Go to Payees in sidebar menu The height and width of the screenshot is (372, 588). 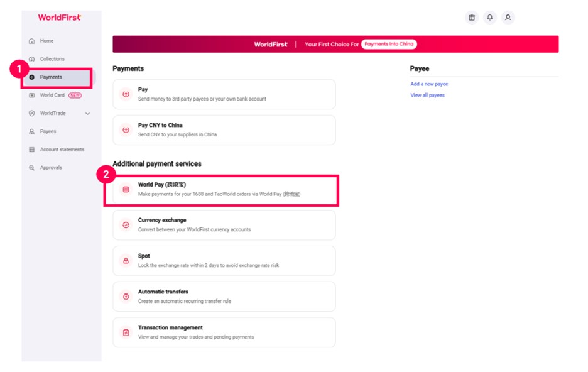[48, 131]
